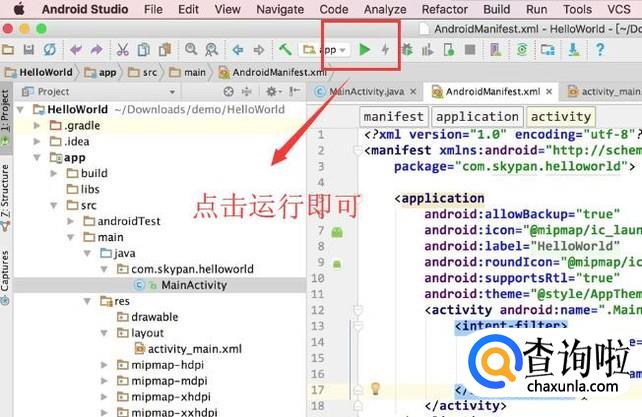Click the Sync Project with Gradle icon

[522, 50]
